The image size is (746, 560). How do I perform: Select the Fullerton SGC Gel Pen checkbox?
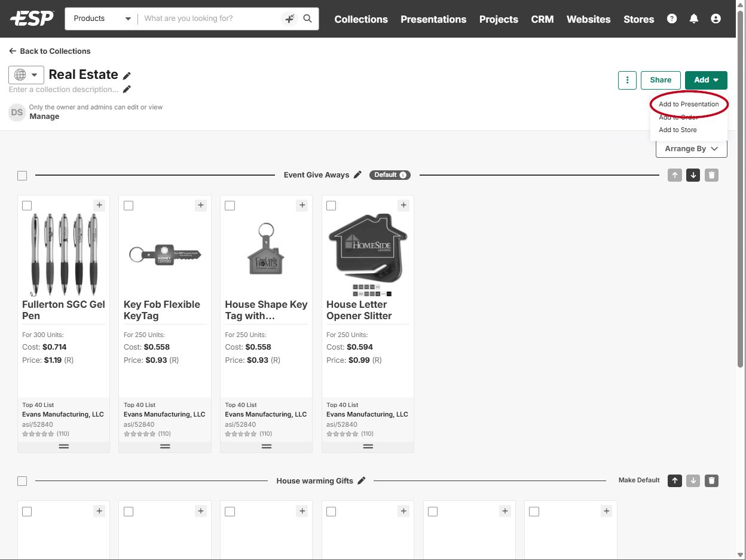pyautogui.click(x=27, y=206)
